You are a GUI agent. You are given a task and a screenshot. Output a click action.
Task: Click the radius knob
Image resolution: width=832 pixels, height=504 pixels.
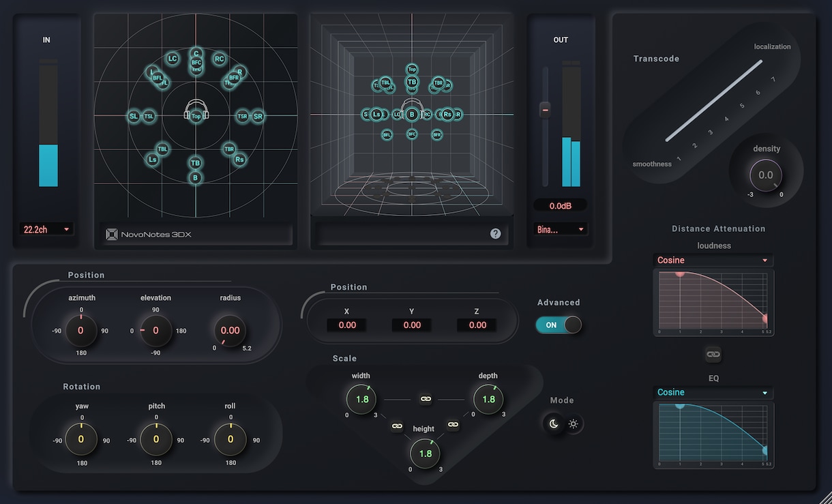230,331
